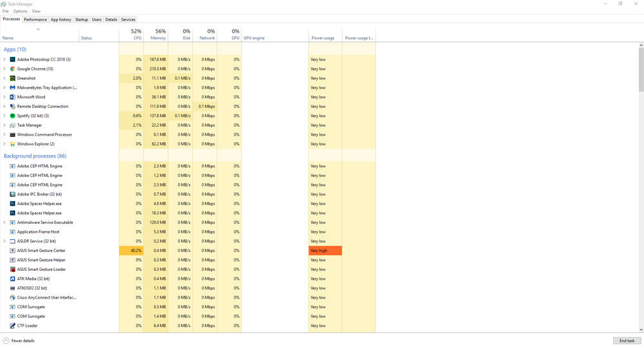This screenshot has width=644, height=348.
Task: Click the ASLDR Service icon
Action: pyautogui.click(x=12, y=241)
